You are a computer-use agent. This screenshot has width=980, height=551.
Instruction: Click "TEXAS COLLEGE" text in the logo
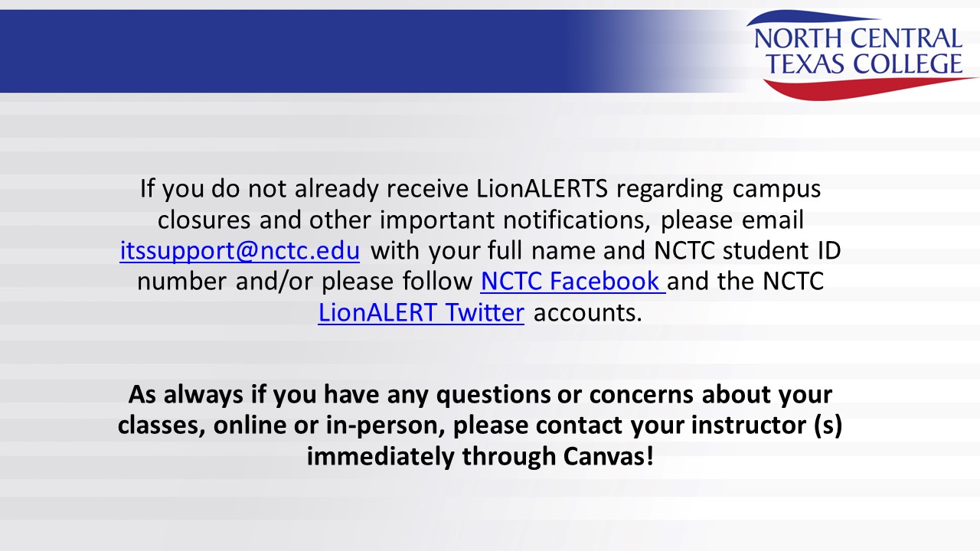pos(864,64)
